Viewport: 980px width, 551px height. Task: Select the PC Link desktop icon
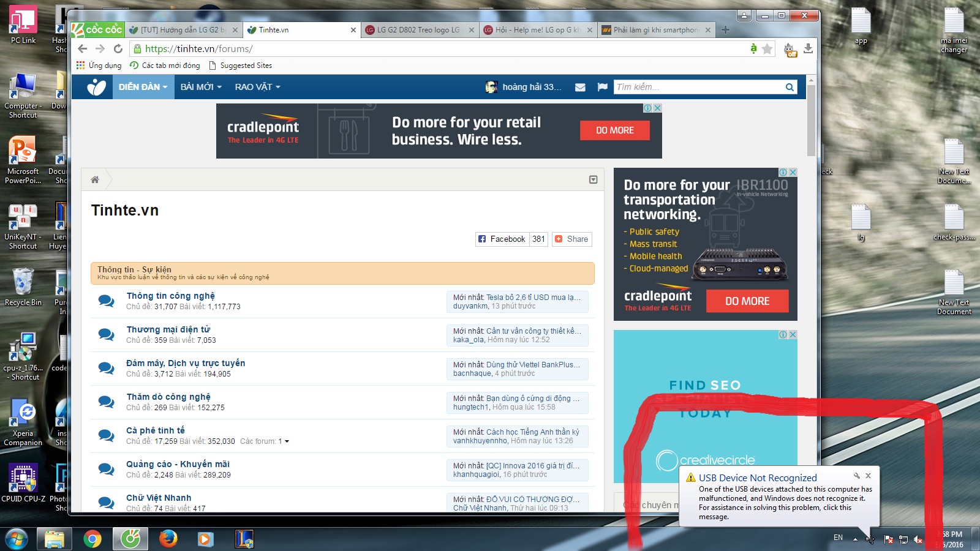(x=23, y=26)
